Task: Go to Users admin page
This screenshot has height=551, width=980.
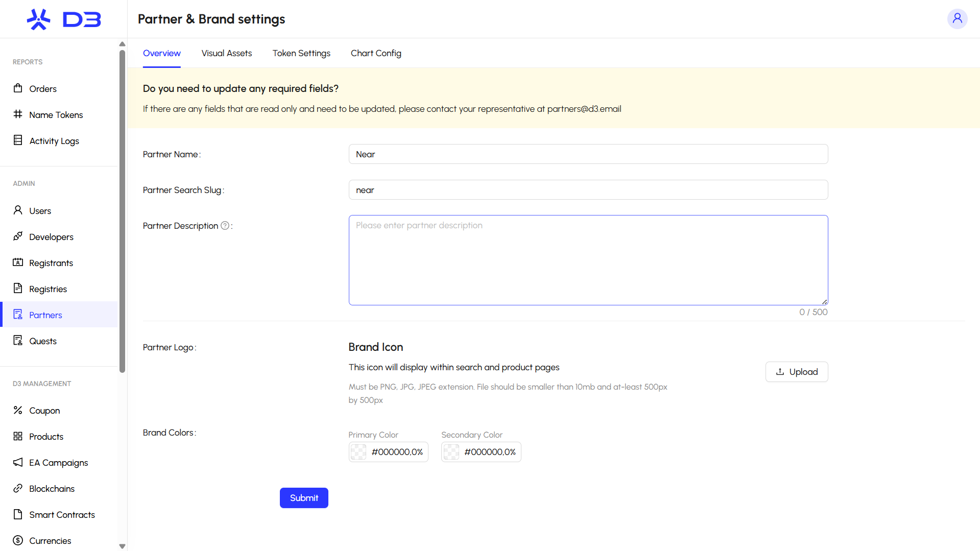Action: pos(59,211)
